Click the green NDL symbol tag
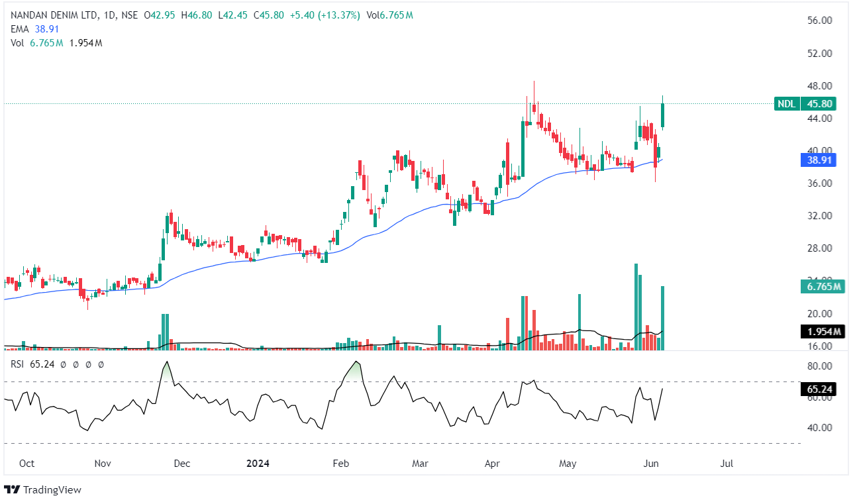Image resolution: width=857 pixels, height=504 pixels. (786, 103)
